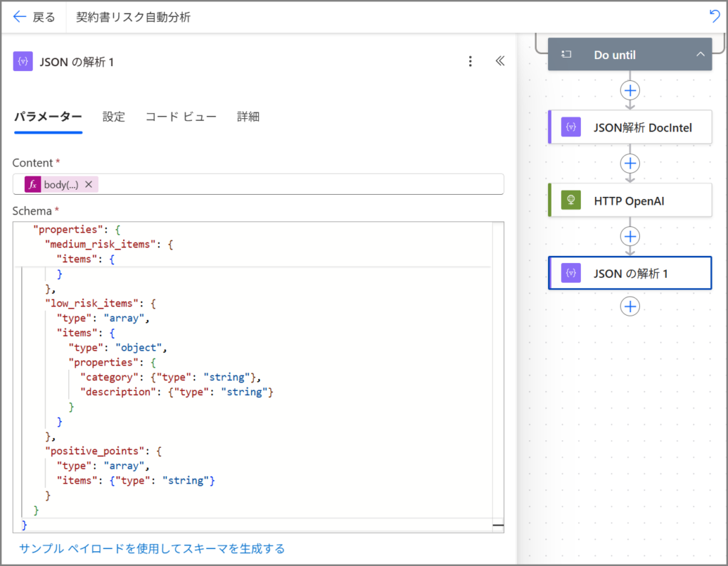Click サンプル ペイロードを使用してスキーマを生成する link
This screenshot has width=728, height=566.
pyautogui.click(x=152, y=548)
